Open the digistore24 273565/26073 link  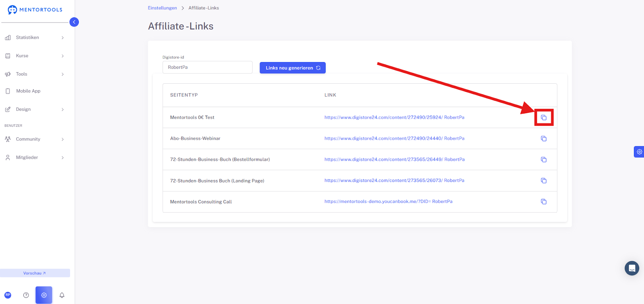394,180
